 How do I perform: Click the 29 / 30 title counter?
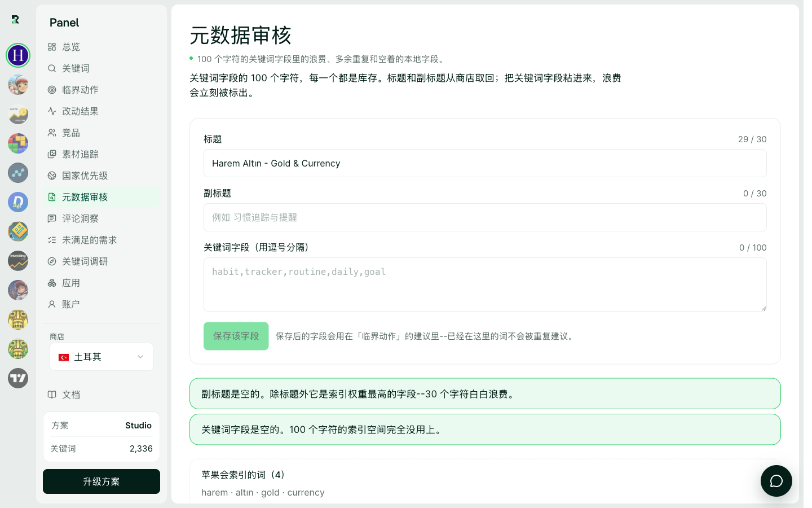tap(752, 139)
